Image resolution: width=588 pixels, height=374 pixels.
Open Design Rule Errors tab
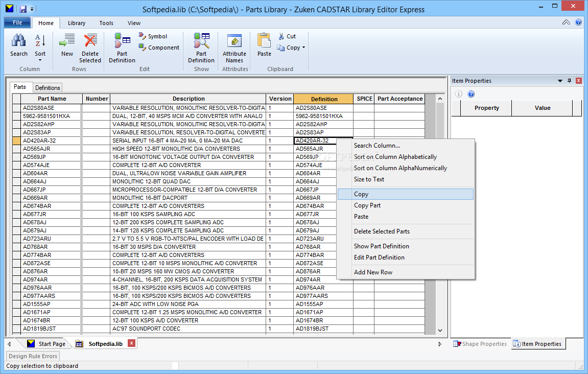(x=33, y=356)
